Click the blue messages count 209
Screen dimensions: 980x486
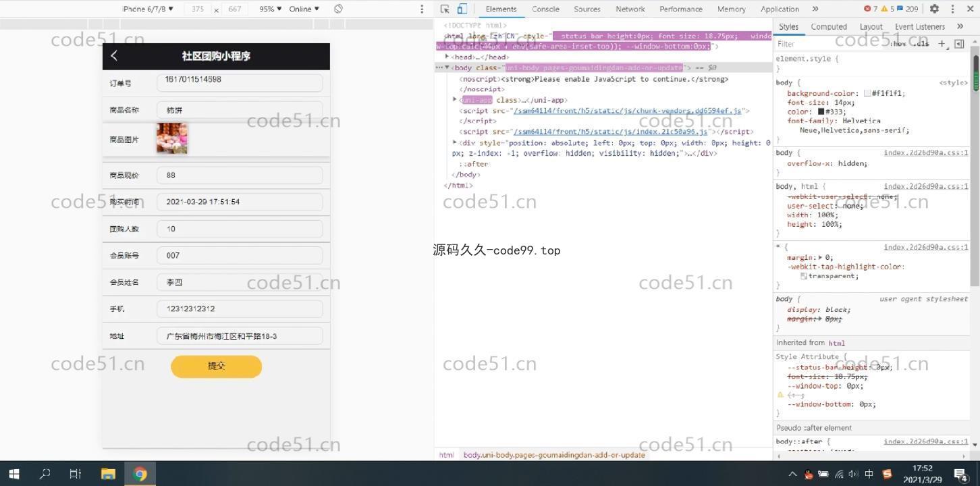[x=908, y=9]
